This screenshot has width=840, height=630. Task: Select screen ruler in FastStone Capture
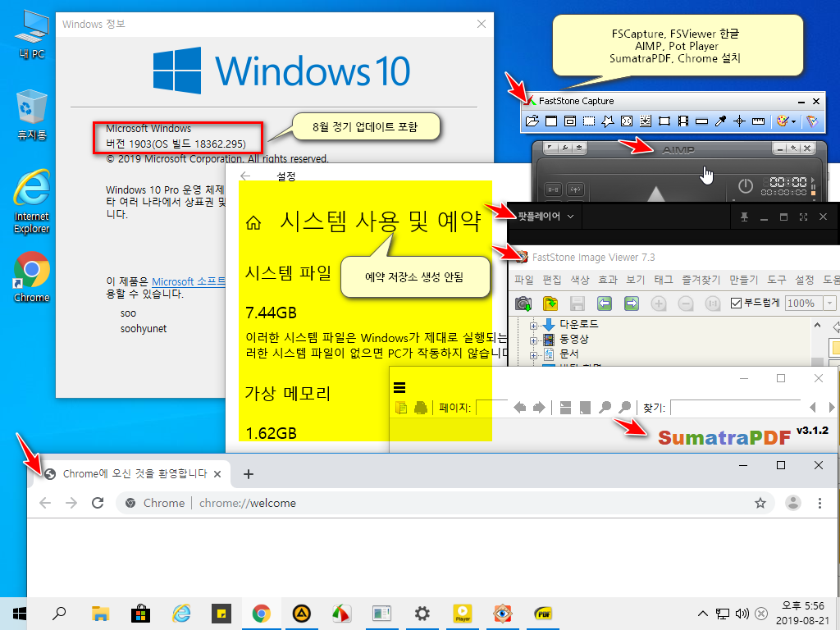[x=758, y=121]
